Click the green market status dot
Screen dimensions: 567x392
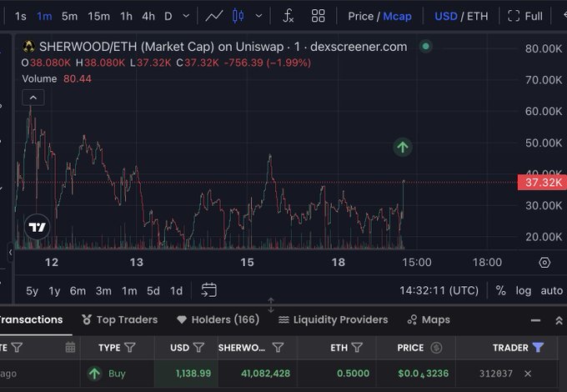click(425, 46)
